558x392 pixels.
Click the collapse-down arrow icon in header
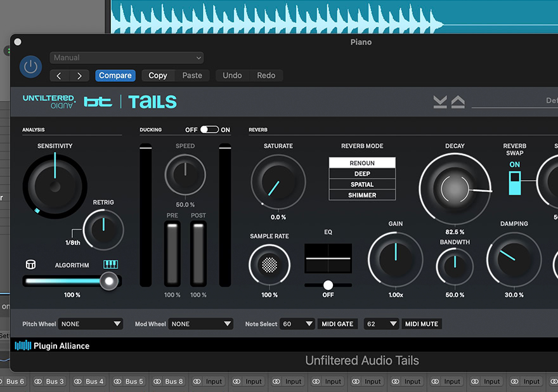[440, 102]
